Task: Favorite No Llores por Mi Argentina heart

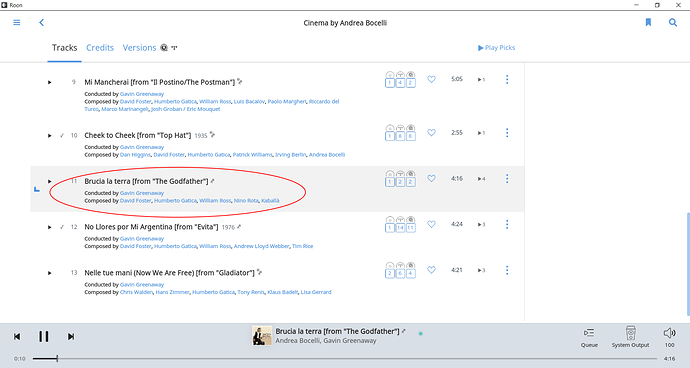Action: 431,224
